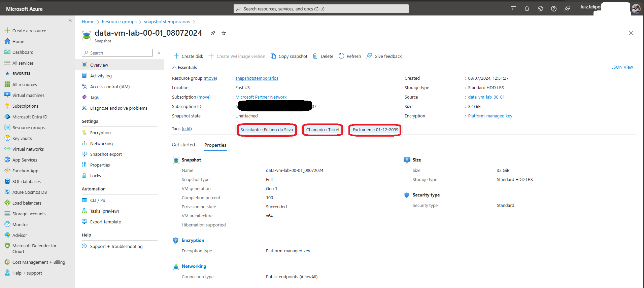Click the help question mark icon

(553, 9)
